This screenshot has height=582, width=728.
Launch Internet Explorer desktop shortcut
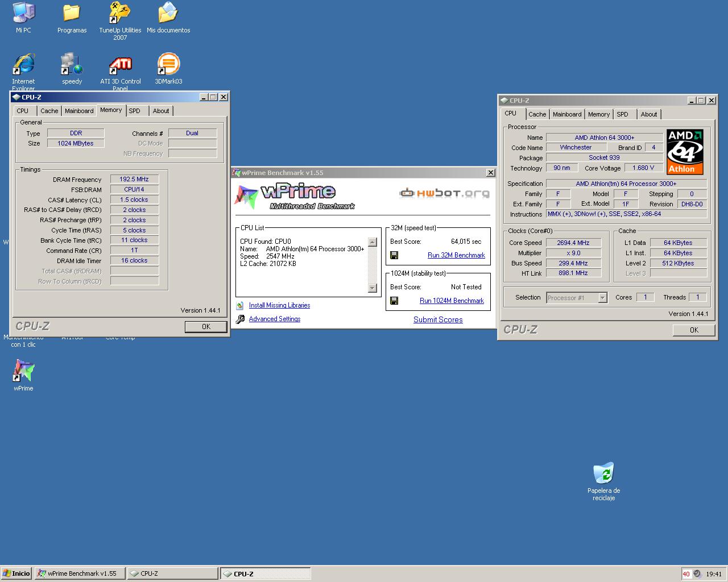[23, 64]
